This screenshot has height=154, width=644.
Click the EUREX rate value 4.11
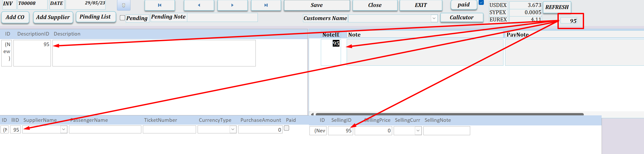525,19
